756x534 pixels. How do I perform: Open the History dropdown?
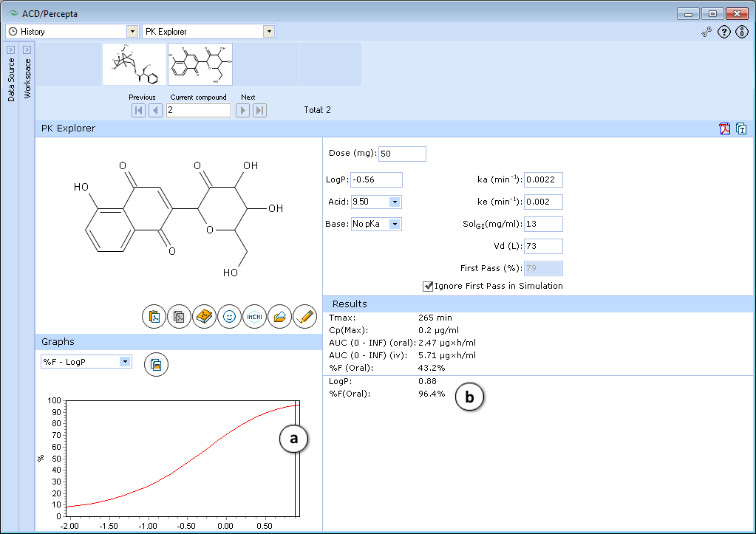pos(132,32)
